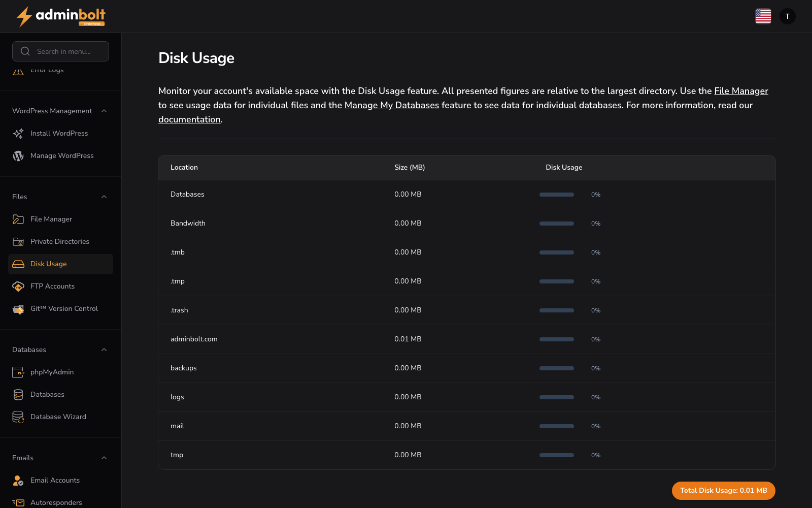Click the Email Accounts person icon
Screen dimensions: 812x508
[x=18, y=480]
